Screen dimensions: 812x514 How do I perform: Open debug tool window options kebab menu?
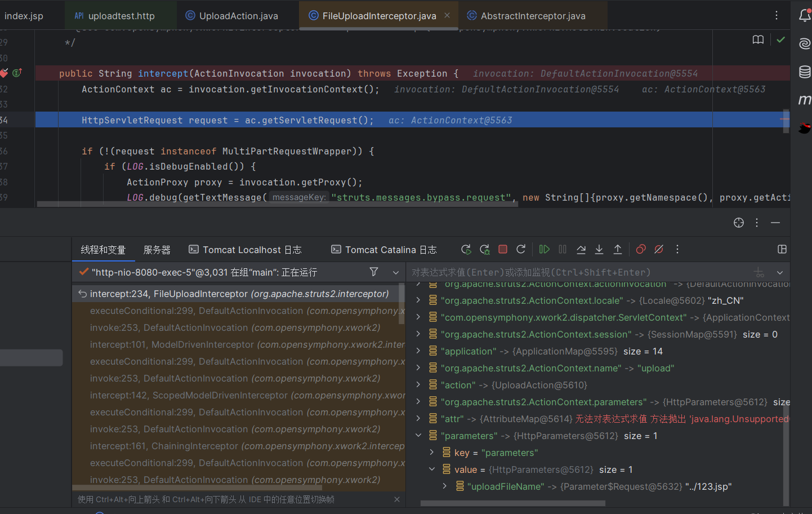pos(757,223)
